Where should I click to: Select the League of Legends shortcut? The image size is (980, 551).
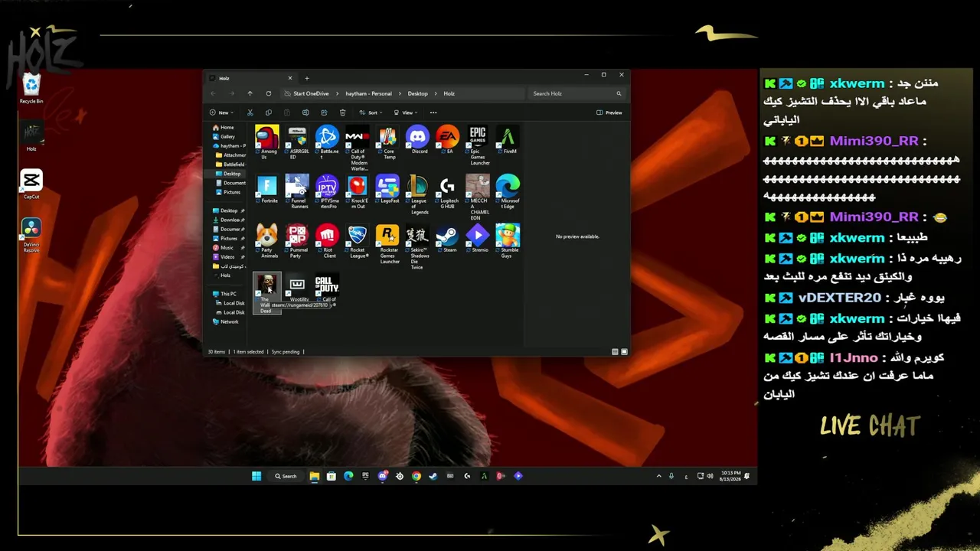[418, 194]
